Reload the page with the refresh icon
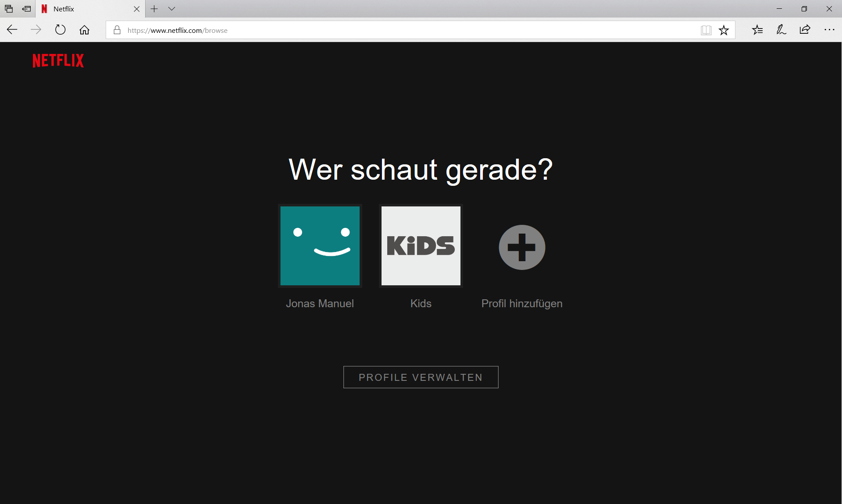This screenshot has height=504, width=842. coord(60,30)
